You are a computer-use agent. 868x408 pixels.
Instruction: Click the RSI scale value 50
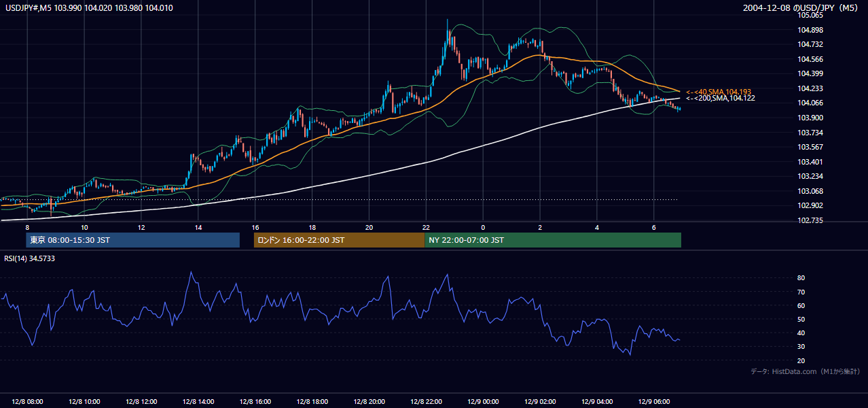(801, 319)
